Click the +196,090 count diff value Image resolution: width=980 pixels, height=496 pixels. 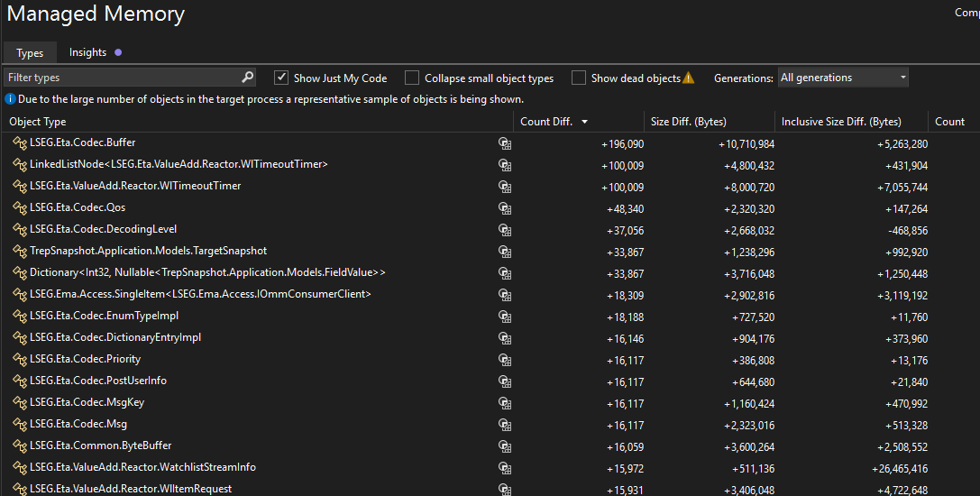pos(622,144)
